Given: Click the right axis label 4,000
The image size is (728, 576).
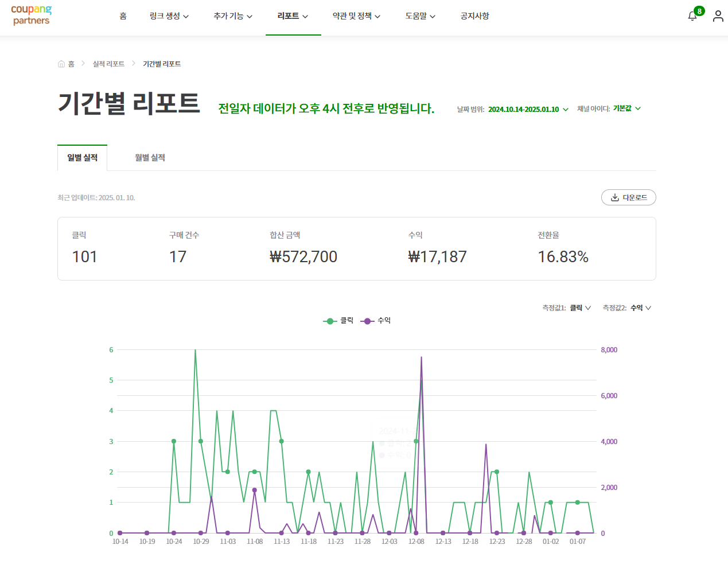Looking at the screenshot, I should pos(609,442).
